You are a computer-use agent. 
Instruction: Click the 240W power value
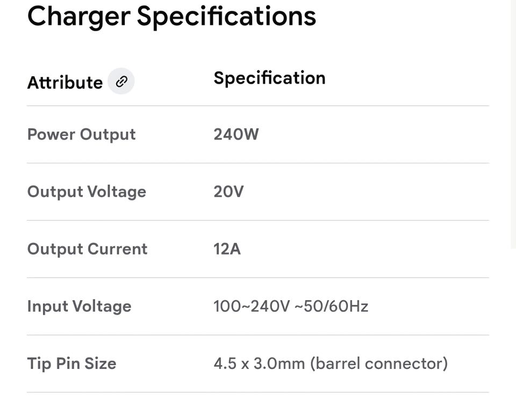pos(236,134)
